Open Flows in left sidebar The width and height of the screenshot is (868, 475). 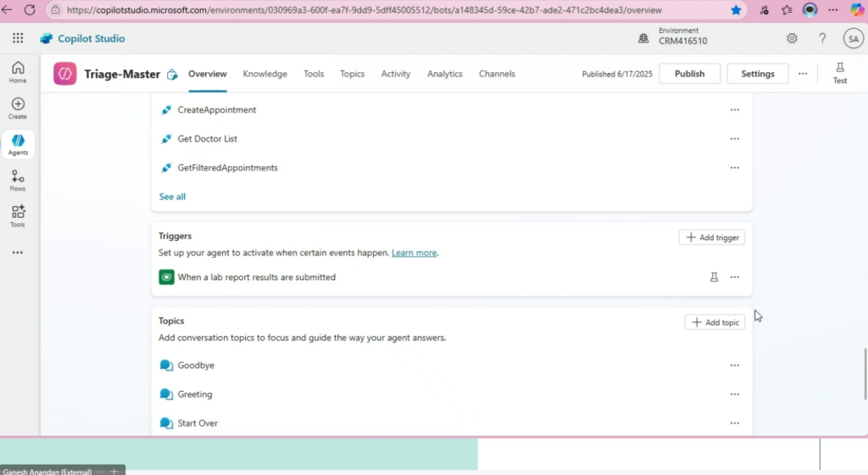point(18,181)
